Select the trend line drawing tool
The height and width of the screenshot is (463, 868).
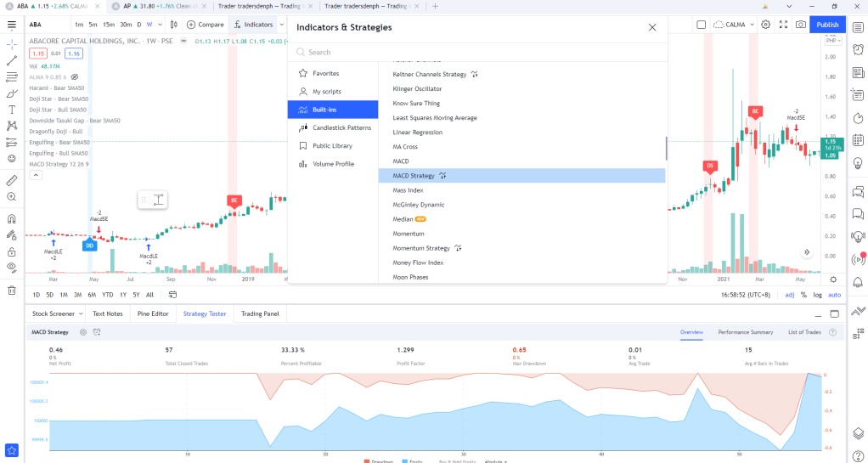pos(12,61)
